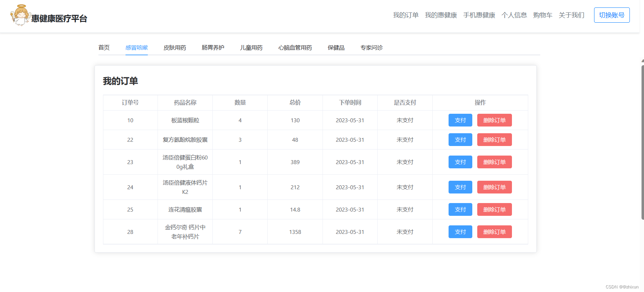
Task: Delete order 10 板蓝根颗粒
Action: pyautogui.click(x=495, y=120)
